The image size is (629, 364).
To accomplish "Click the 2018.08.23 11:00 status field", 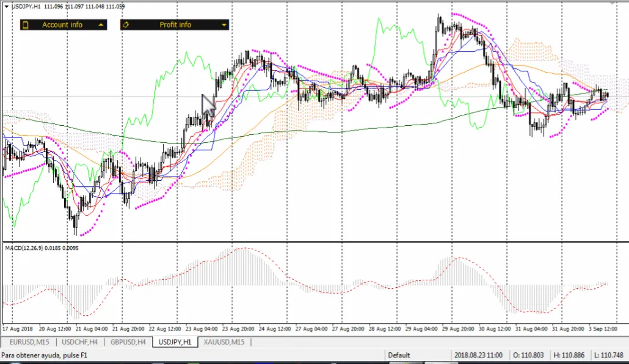I will click(478, 355).
